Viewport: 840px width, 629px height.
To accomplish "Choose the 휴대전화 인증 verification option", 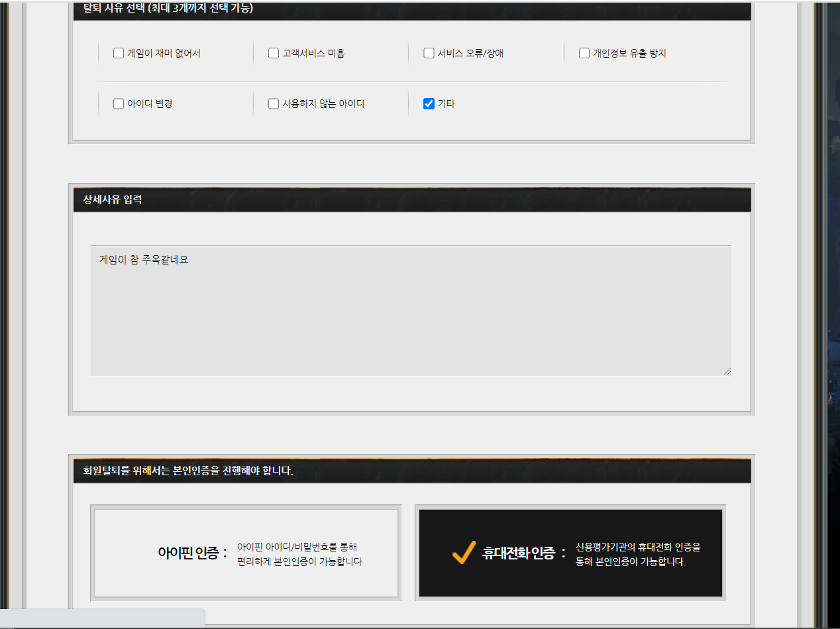I will [x=570, y=553].
